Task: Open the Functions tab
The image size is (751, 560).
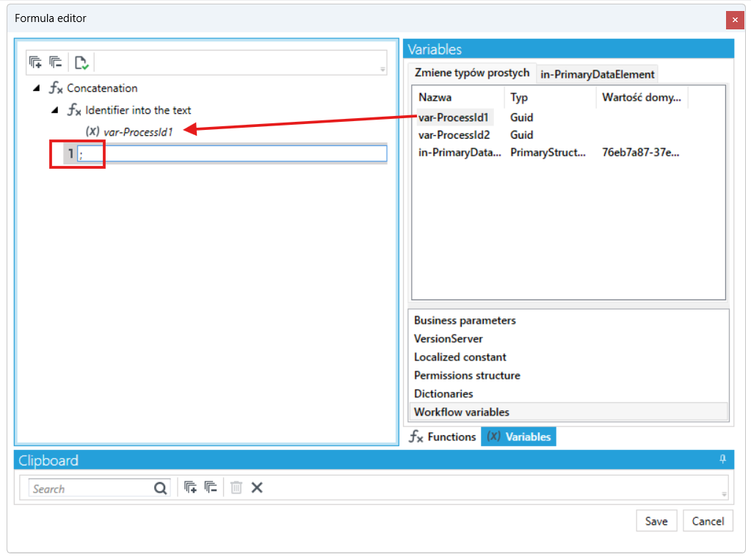Action: pos(443,437)
